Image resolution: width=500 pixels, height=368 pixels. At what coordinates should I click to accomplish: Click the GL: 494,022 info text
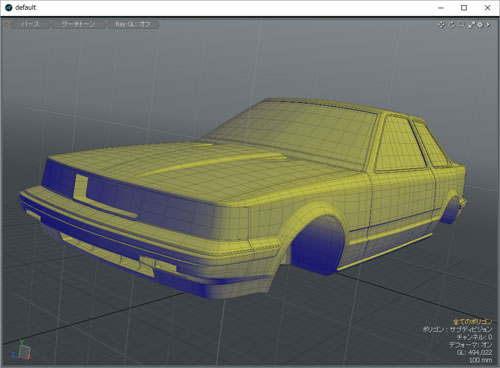(x=474, y=352)
